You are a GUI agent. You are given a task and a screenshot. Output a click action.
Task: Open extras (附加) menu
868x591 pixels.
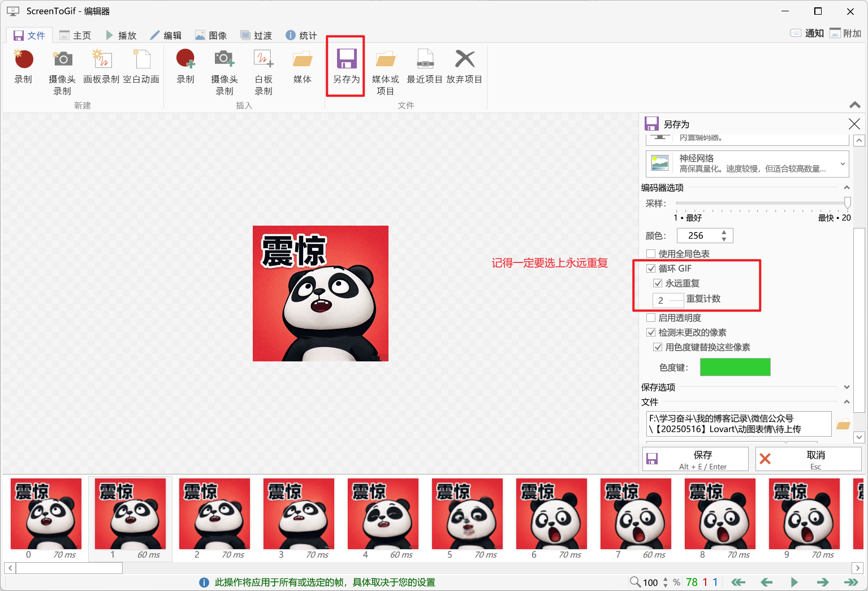845,33
